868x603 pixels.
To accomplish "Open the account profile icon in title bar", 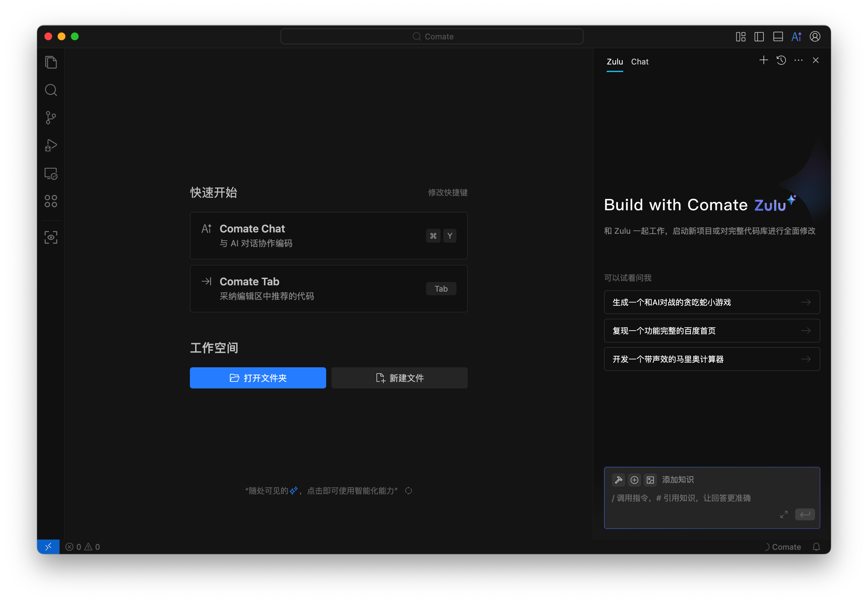I will (815, 37).
